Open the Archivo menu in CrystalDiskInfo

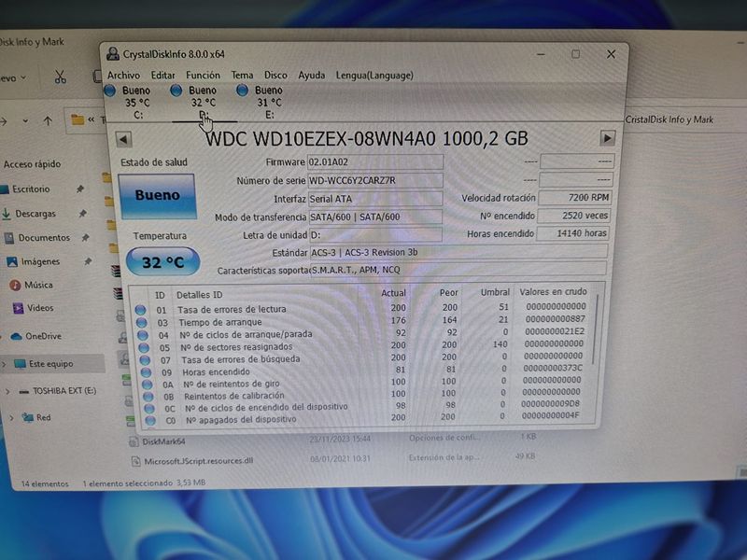coord(123,76)
